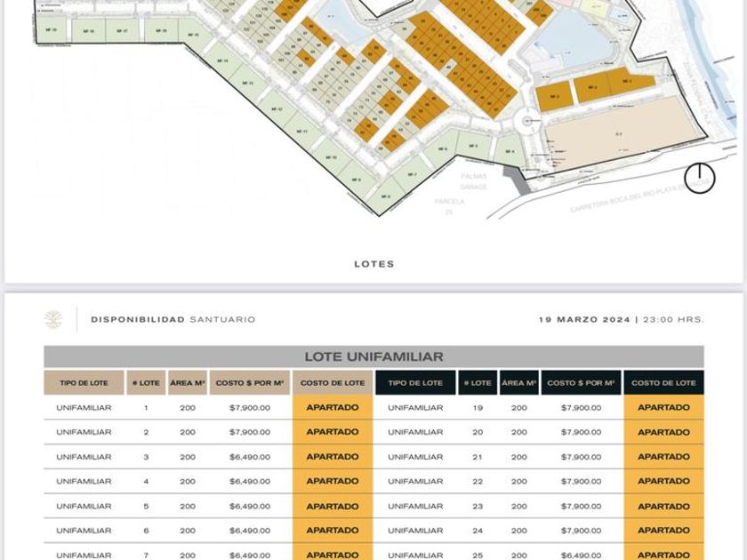Click the APARTADO status for lot 1
This screenshot has width=747, height=560.
point(333,408)
